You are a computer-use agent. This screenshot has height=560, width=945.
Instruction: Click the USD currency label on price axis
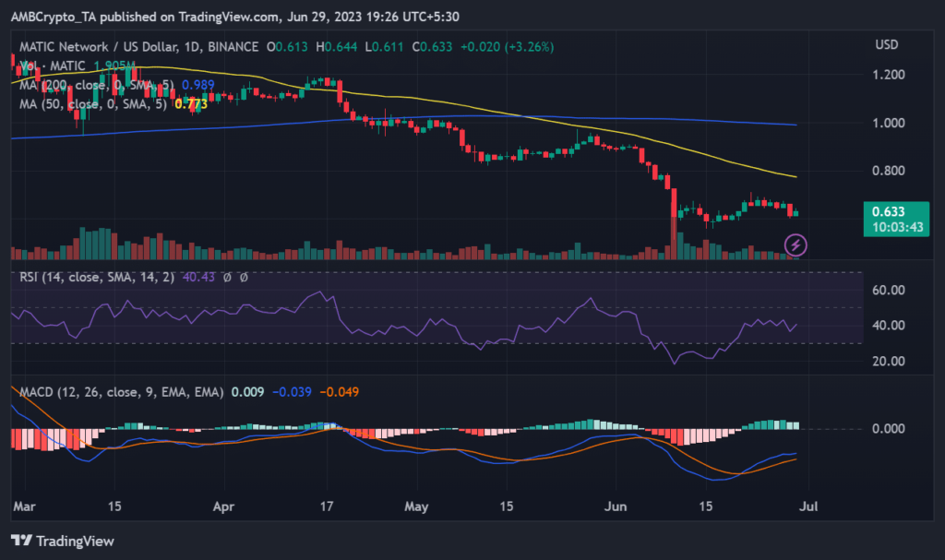pos(886,45)
